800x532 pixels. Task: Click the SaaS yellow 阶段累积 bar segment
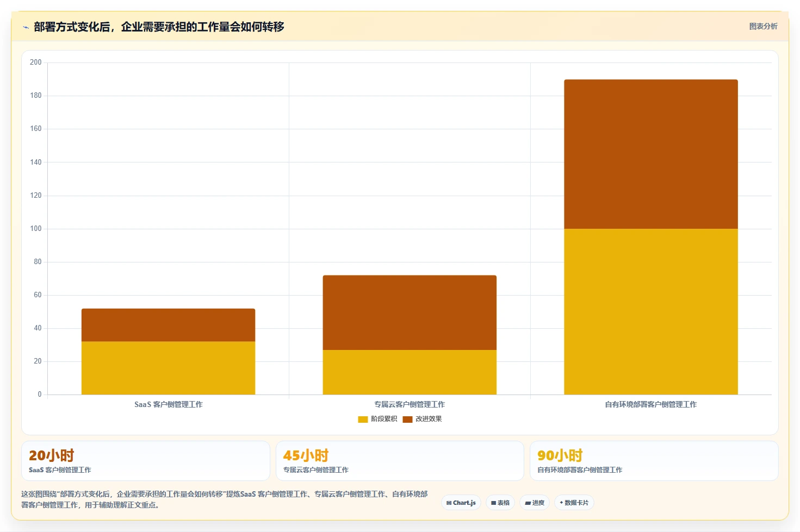[x=168, y=368]
